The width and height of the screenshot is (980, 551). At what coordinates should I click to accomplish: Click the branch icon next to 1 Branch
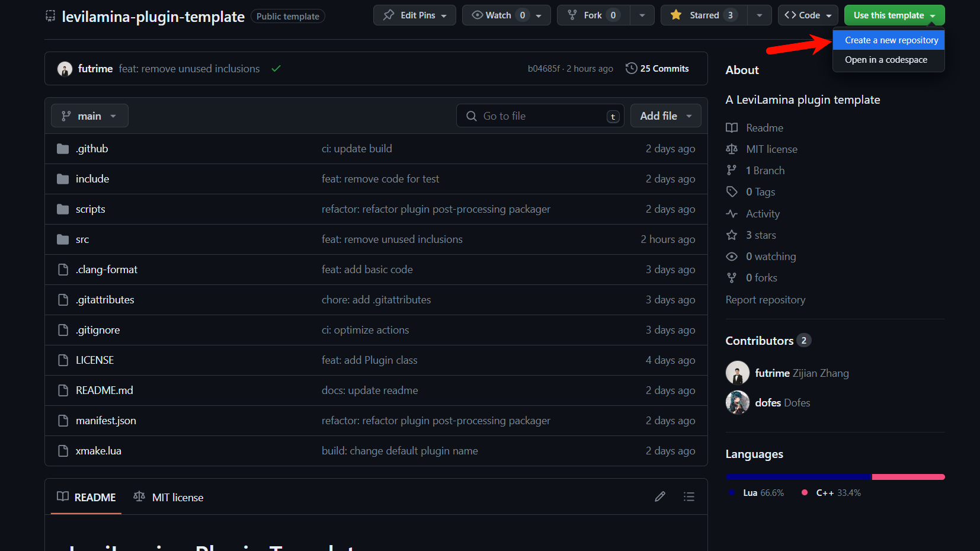point(732,171)
